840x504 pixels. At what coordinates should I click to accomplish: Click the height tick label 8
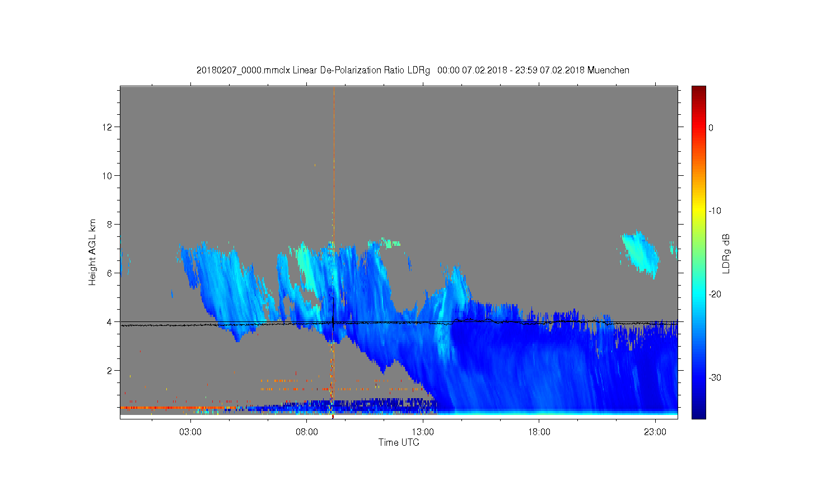110,225
